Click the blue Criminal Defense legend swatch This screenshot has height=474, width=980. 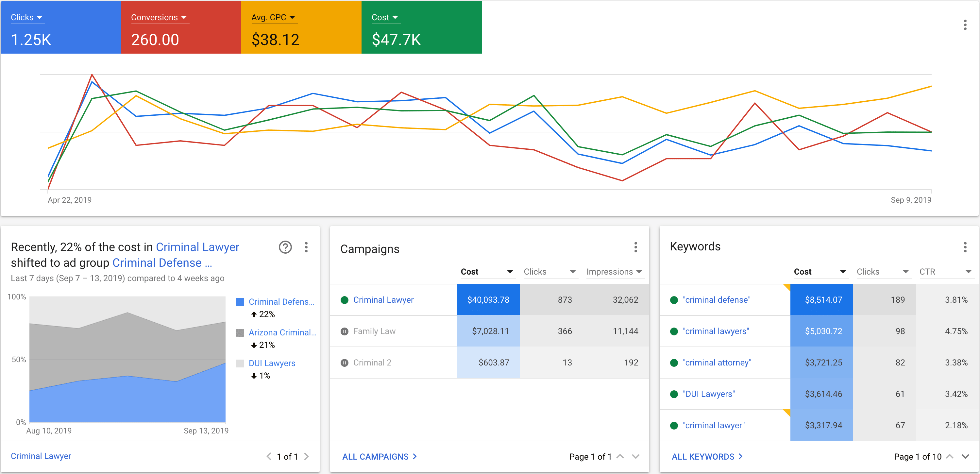pos(240,302)
